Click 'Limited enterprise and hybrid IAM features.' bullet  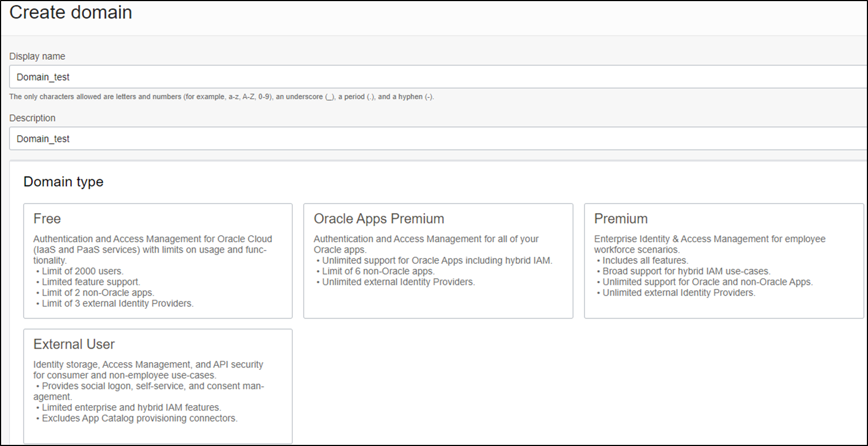[x=131, y=407]
